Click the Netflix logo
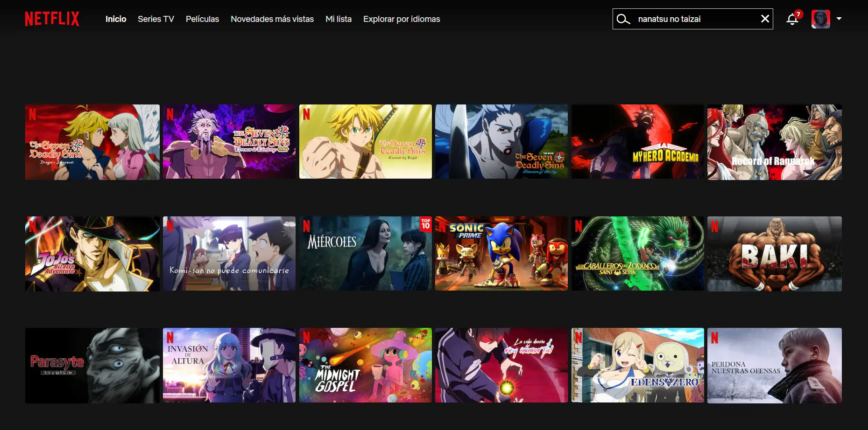Viewport: 868px width, 430px height. pyautogui.click(x=52, y=19)
